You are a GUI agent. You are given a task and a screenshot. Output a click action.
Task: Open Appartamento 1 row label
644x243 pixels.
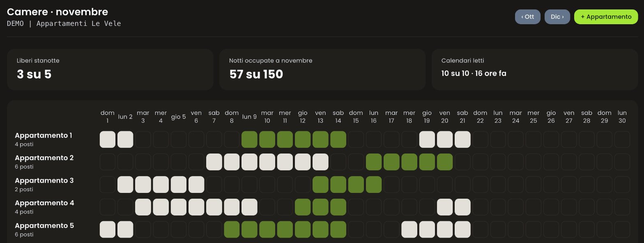(44, 135)
